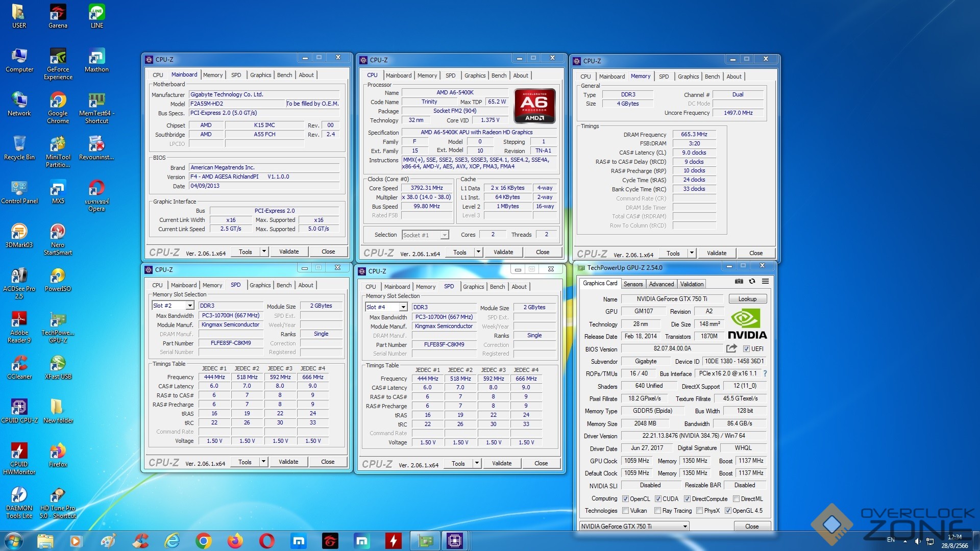Viewport: 980px width, 551px height.
Task: Switch to Sensors tab in GPU-Z
Action: (633, 284)
